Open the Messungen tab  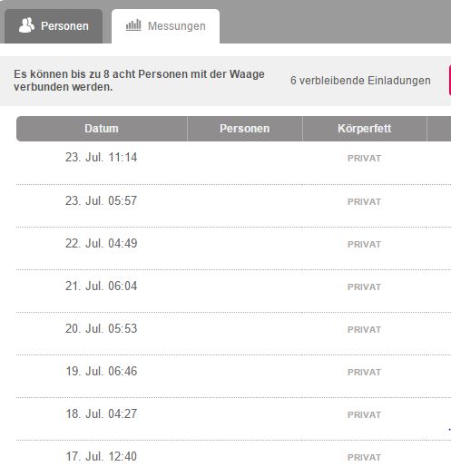[x=166, y=26]
